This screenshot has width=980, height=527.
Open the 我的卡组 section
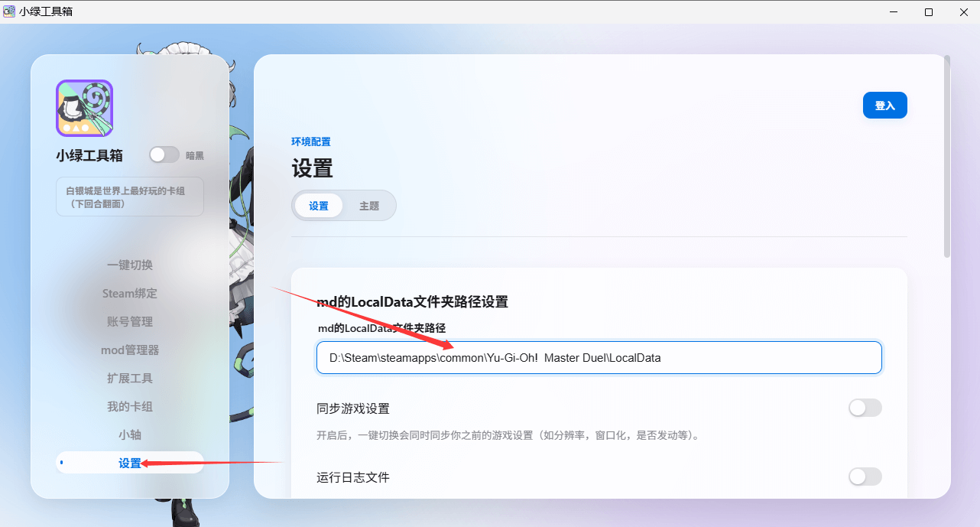(129, 406)
